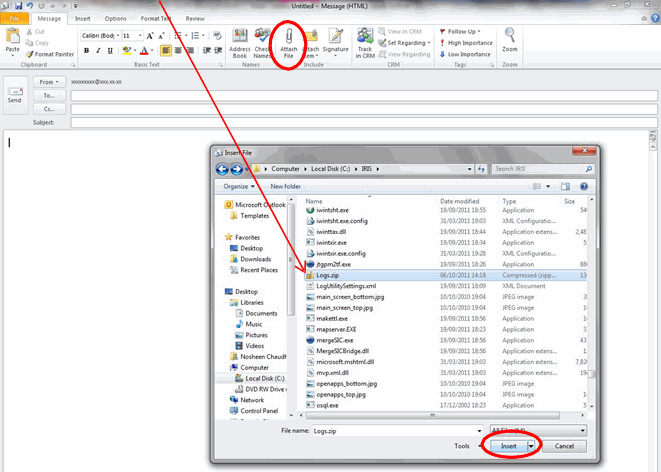Click the Copy command
661x472 pixels.
(37, 43)
